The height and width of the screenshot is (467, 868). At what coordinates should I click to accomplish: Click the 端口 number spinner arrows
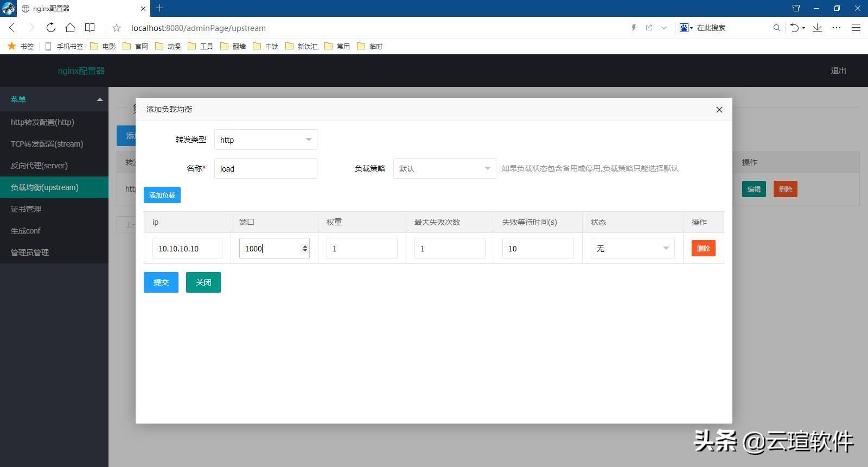(x=305, y=248)
